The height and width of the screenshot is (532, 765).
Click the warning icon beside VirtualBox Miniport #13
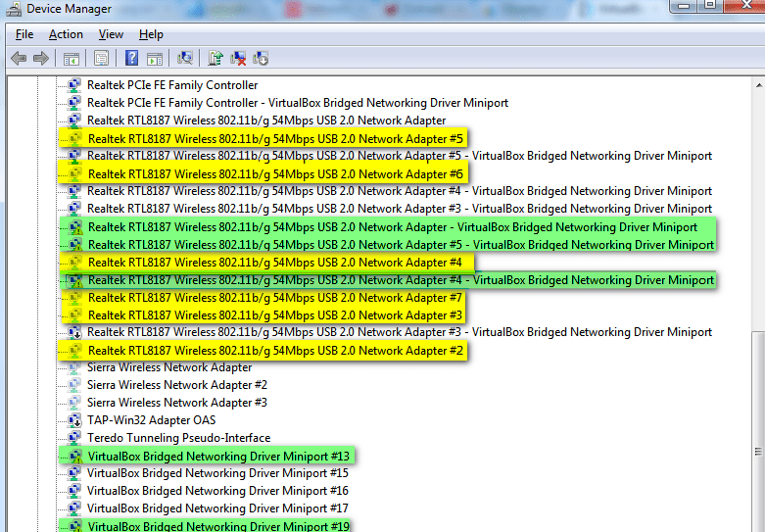[x=74, y=457]
